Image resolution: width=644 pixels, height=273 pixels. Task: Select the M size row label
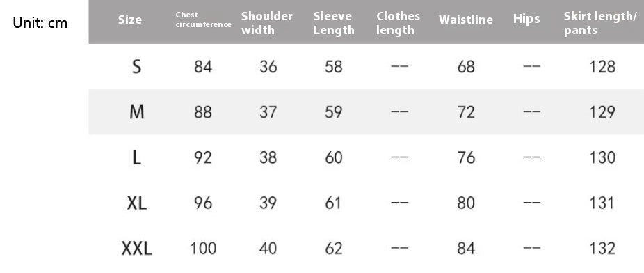pyautogui.click(x=136, y=112)
